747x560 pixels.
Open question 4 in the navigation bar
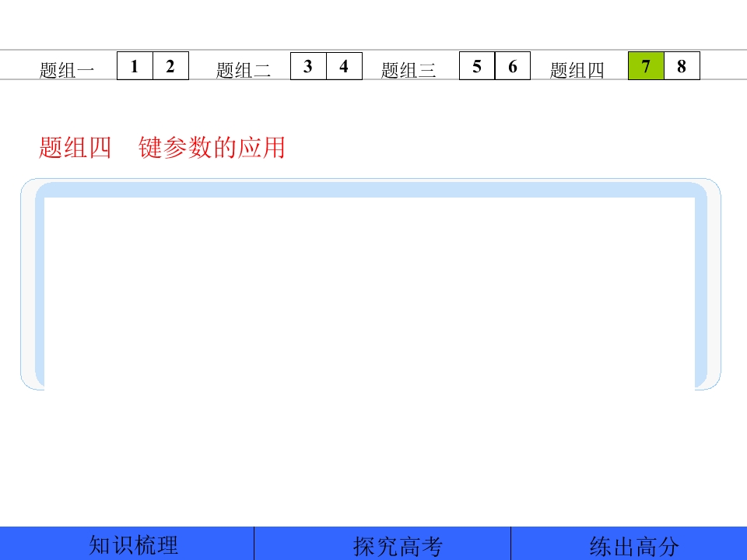pos(344,65)
